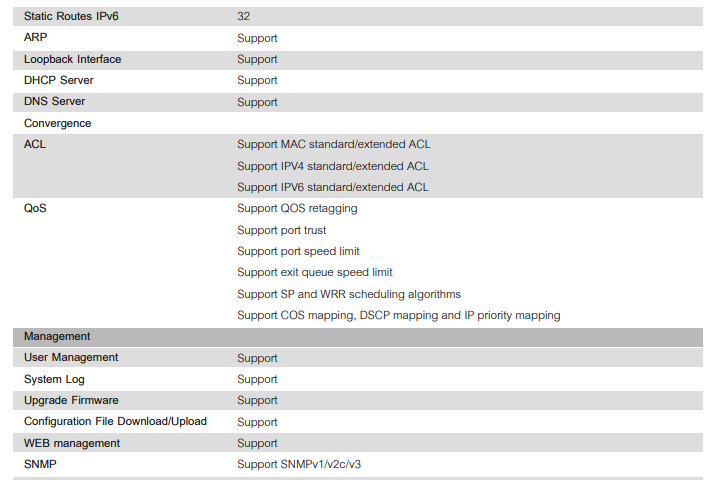Select the Management section header
Viewport: 708px width, 480px height.
(x=57, y=336)
